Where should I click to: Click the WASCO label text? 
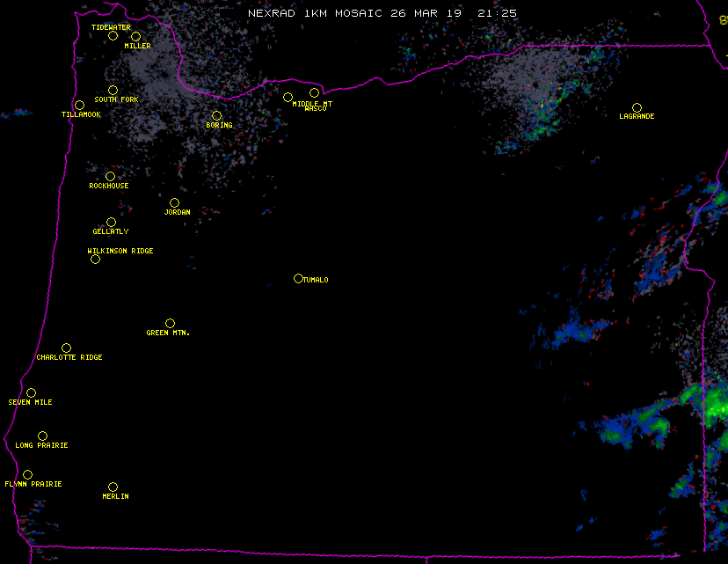[x=316, y=109]
